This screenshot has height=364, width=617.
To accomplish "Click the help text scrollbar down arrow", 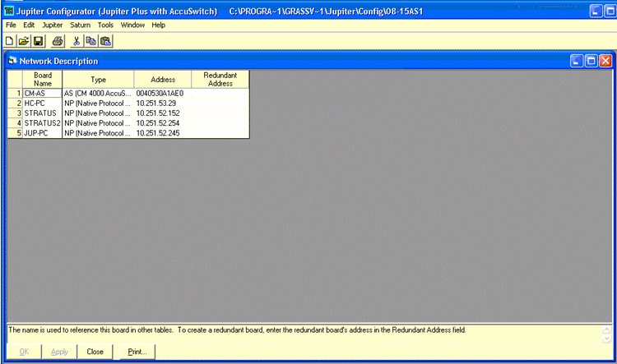I will pyautogui.click(x=607, y=339).
